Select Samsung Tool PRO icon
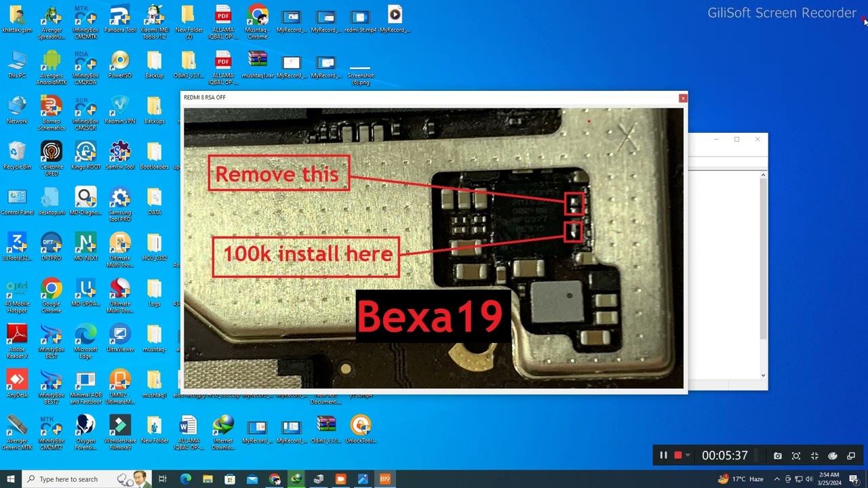The image size is (868, 488). [x=120, y=205]
